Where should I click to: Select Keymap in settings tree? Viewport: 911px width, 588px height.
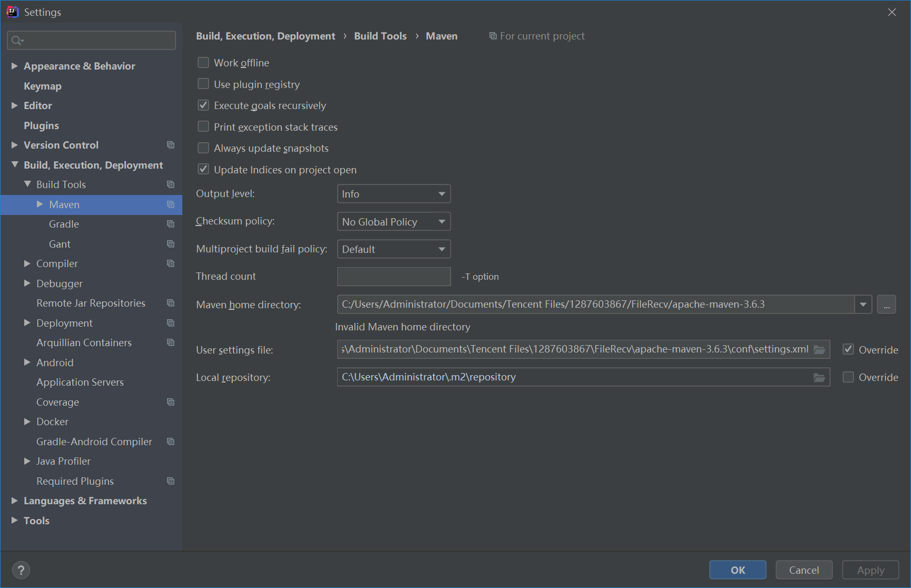(x=43, y=86)
